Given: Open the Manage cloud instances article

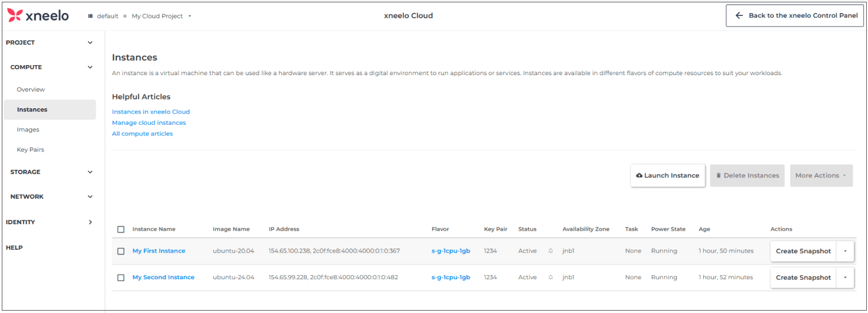Looking at the screenshot, I should [149, 122].
